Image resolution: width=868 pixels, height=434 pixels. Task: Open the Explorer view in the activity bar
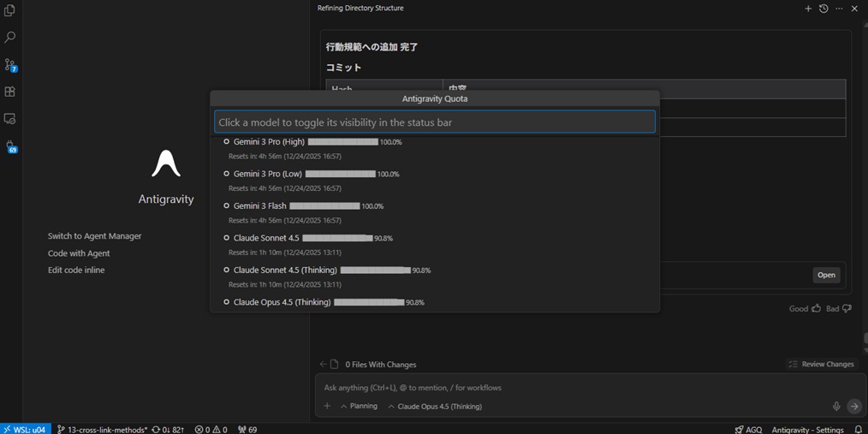coord(10,11)
